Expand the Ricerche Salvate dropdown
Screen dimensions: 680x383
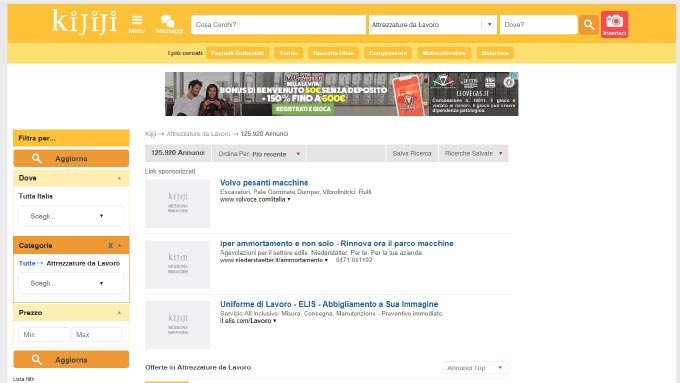click(x=474, y=154)
